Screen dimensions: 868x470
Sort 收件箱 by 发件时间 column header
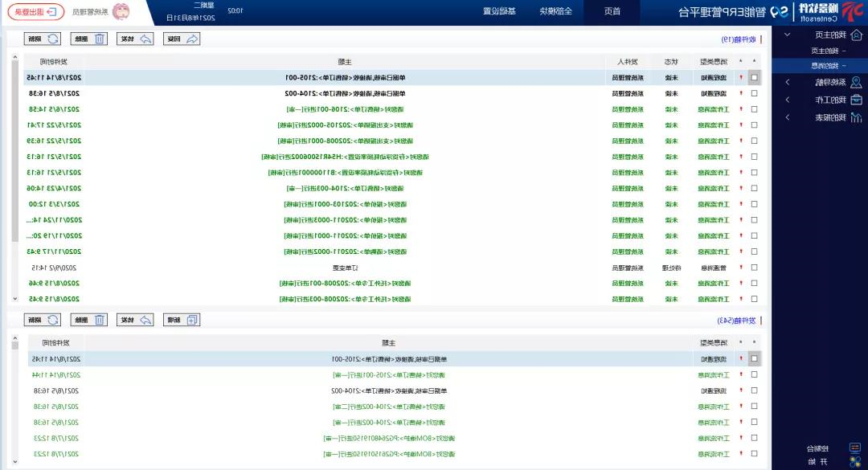point(53,61)
